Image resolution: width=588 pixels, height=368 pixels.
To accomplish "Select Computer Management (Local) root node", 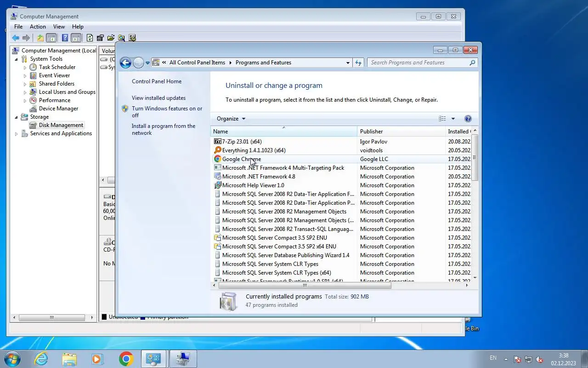I will [59, 51].
